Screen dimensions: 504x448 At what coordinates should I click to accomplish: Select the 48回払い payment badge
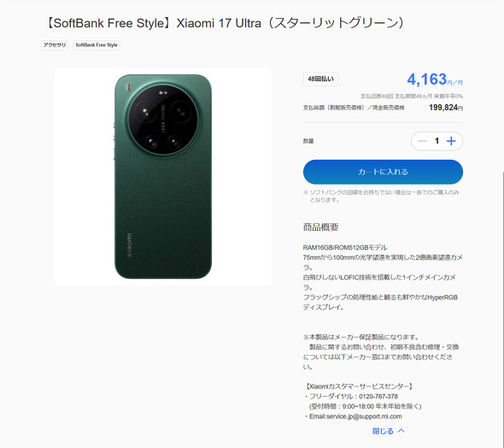tap(320, 79)
